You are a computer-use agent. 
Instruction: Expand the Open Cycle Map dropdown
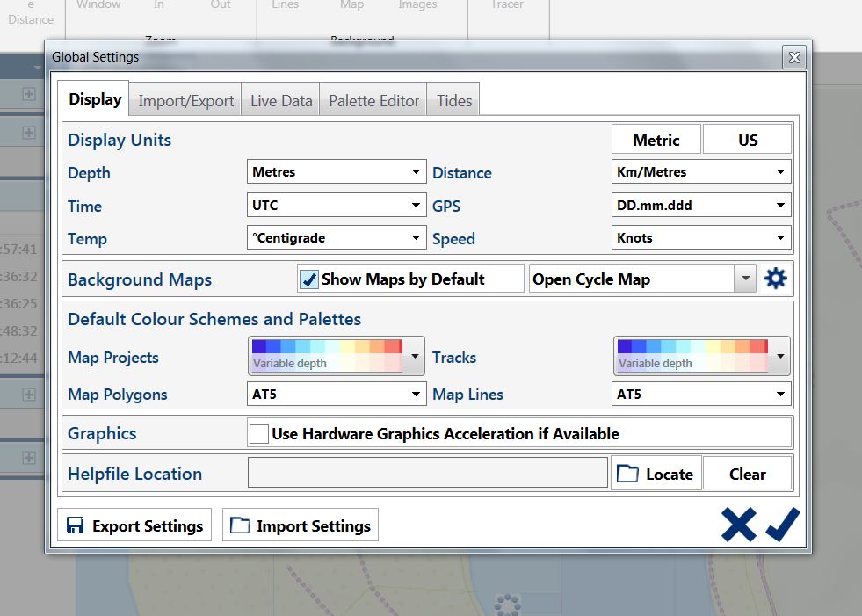[x=745, y=279]
